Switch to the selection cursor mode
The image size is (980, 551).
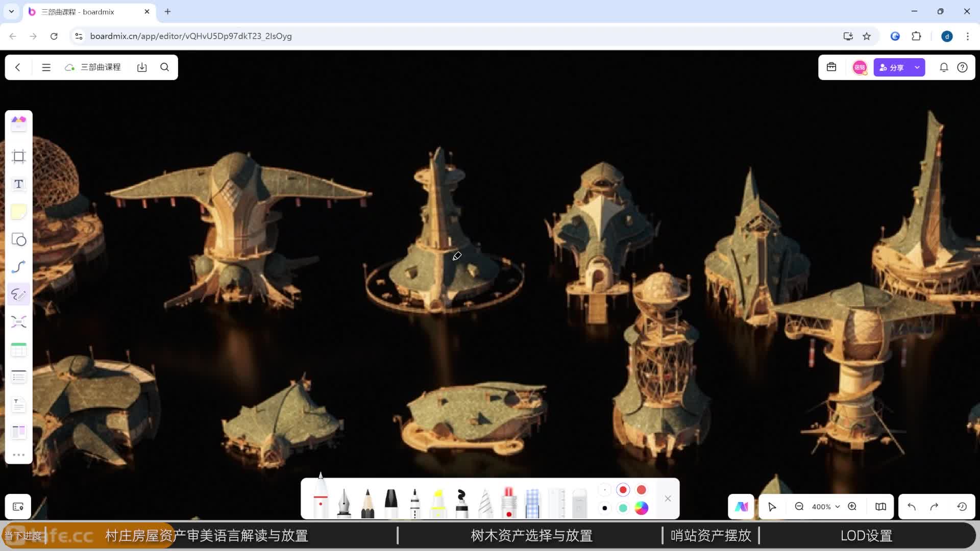coord(772,507)
